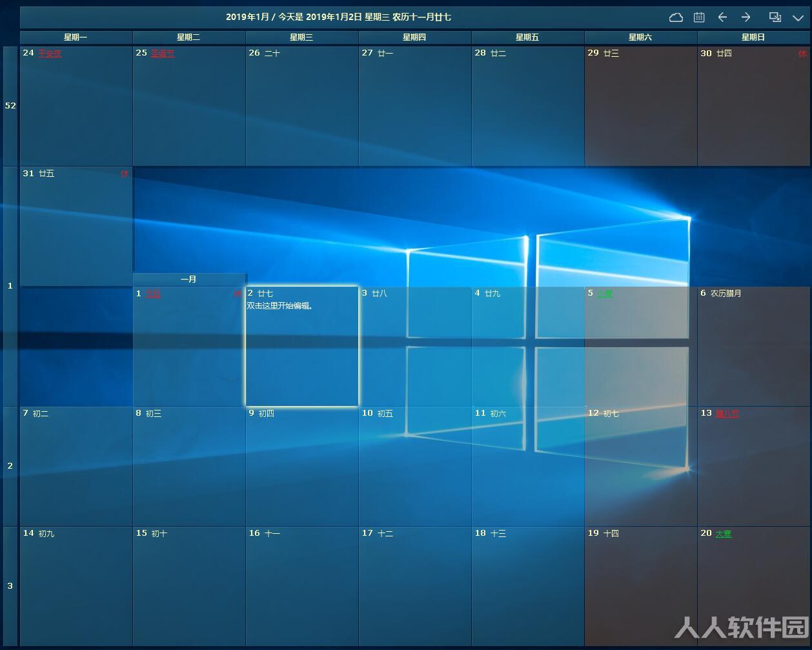Select the 星期日 weekday header
The height and width of the screenshot is (650, 812).
click(754, 37)
